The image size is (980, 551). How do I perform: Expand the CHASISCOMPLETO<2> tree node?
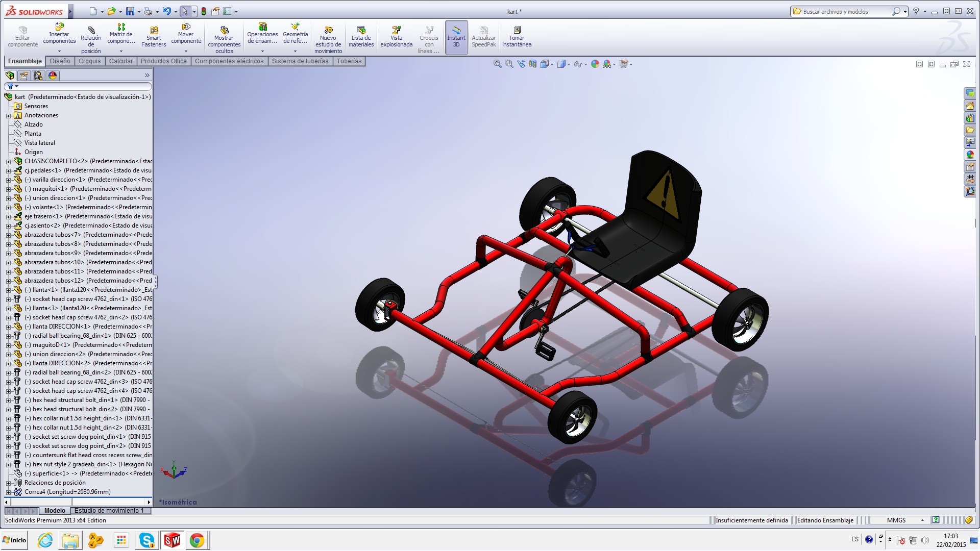(8, 162)
